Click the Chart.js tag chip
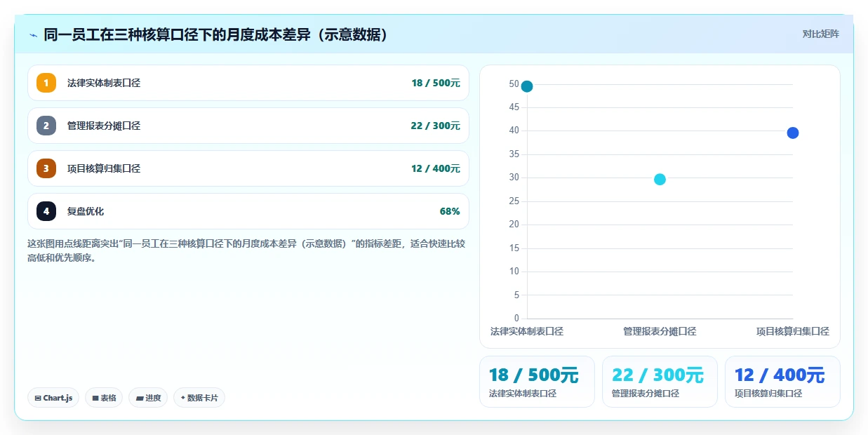This screenshot has width=868, height=435. (53, 398)
